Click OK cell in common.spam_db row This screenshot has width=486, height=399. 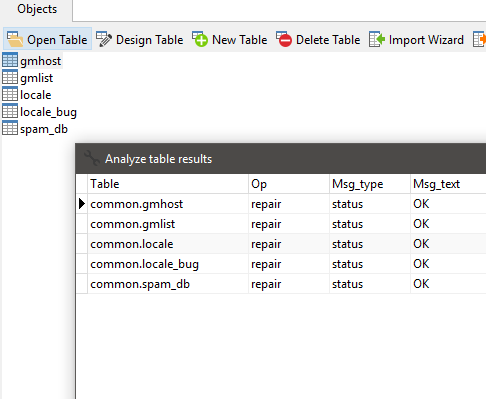(448, 284)
